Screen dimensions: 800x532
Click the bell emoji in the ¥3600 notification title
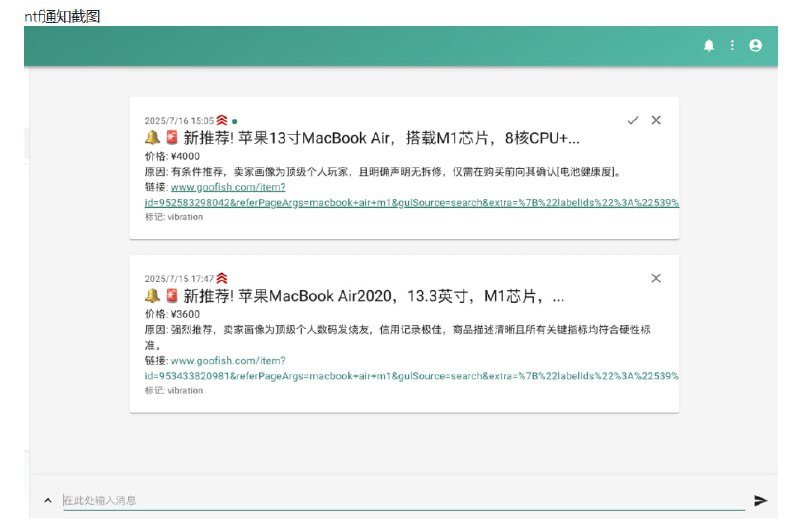(x=152, y=295)
